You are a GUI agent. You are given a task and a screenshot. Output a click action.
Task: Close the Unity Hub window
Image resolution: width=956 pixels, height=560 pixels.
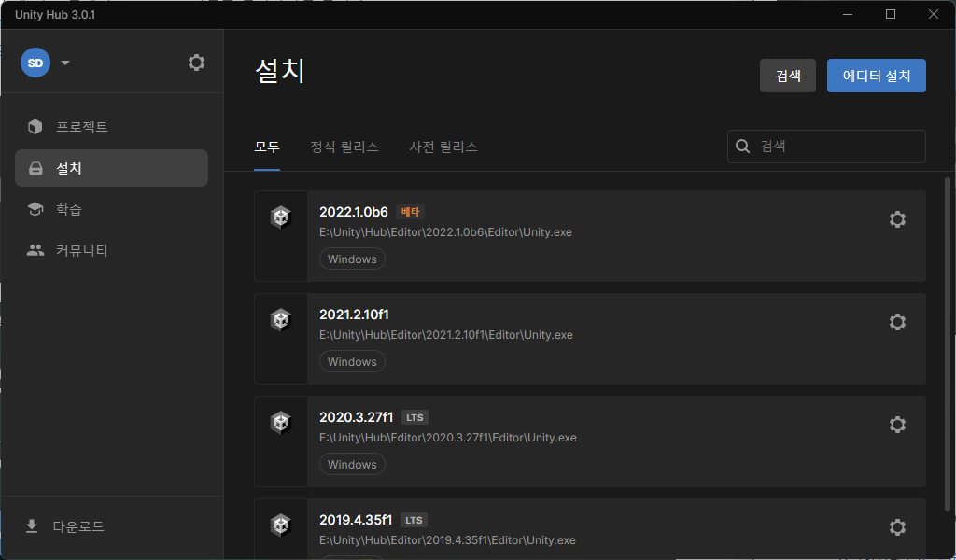[x=934, y=14]
